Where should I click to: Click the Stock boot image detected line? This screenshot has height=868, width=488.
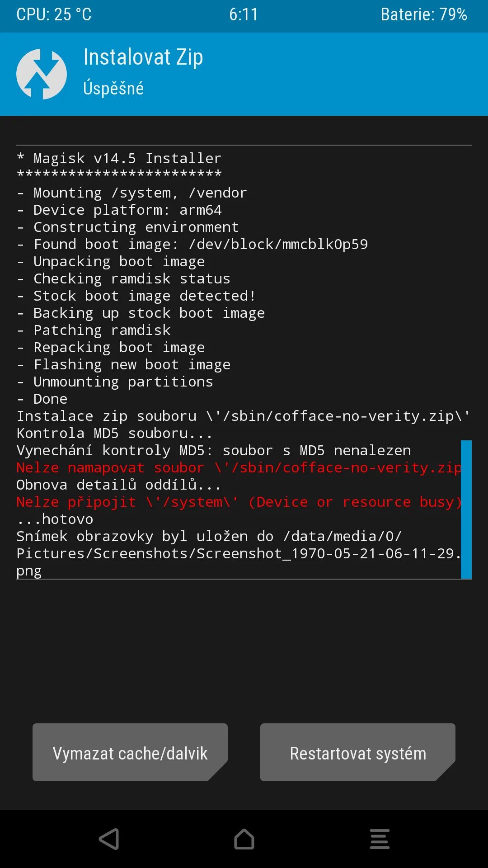point(136,296)
